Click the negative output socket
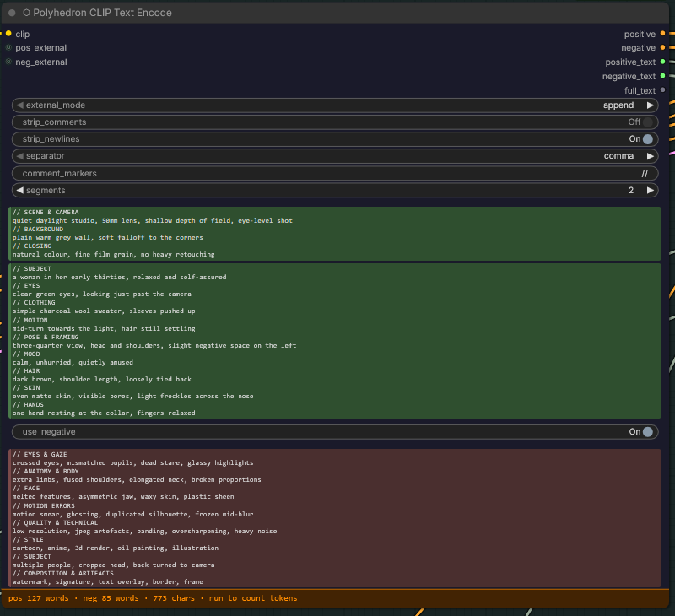This screenshot has width=675, height=616. (662, 47)
